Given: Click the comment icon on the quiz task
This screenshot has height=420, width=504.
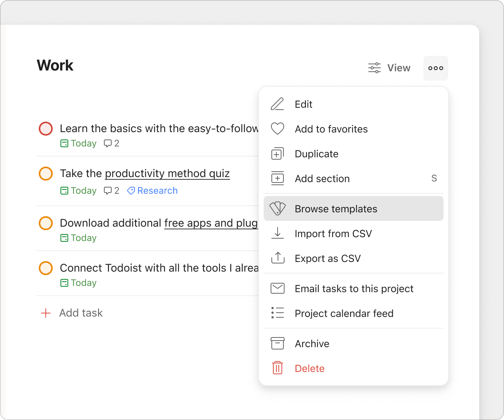Looking at the screenshot, I should pyautogui.click(x=108, y=190).
